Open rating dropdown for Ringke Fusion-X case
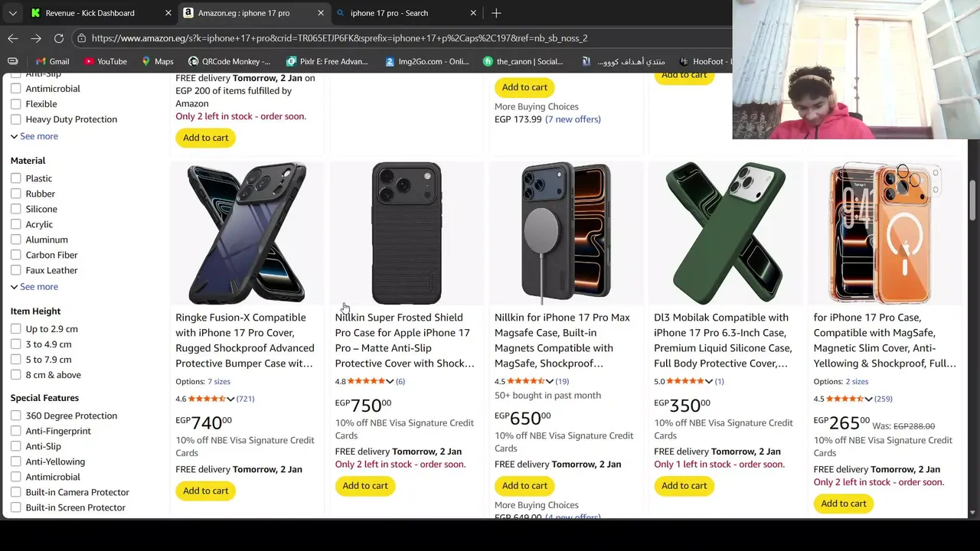980x551 pixels. pos(230,399)
